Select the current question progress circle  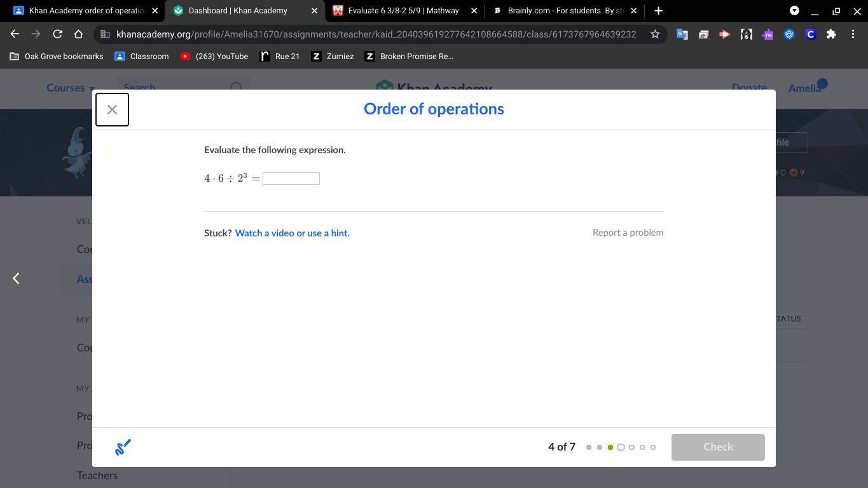click(621, 447)
